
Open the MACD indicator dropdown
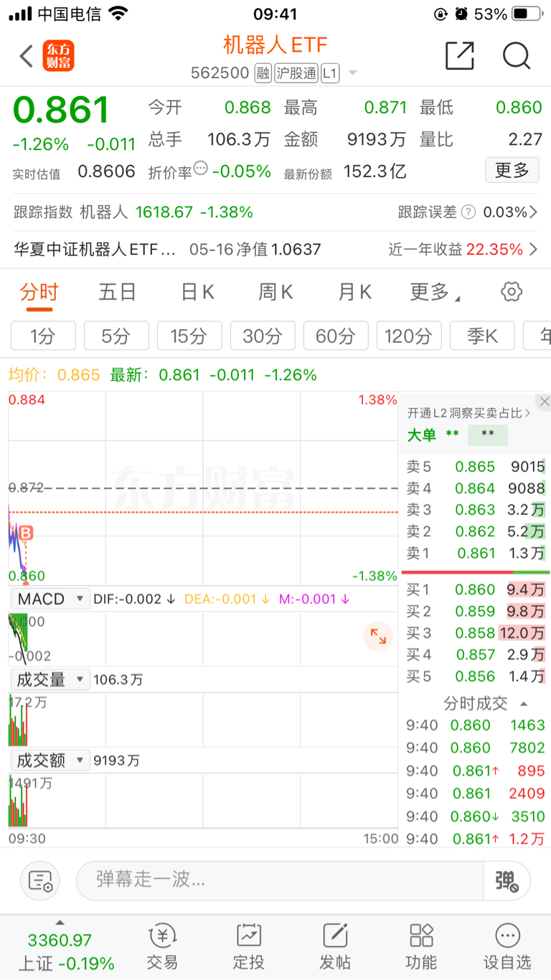pyautogui.click(x=50, y=599)
